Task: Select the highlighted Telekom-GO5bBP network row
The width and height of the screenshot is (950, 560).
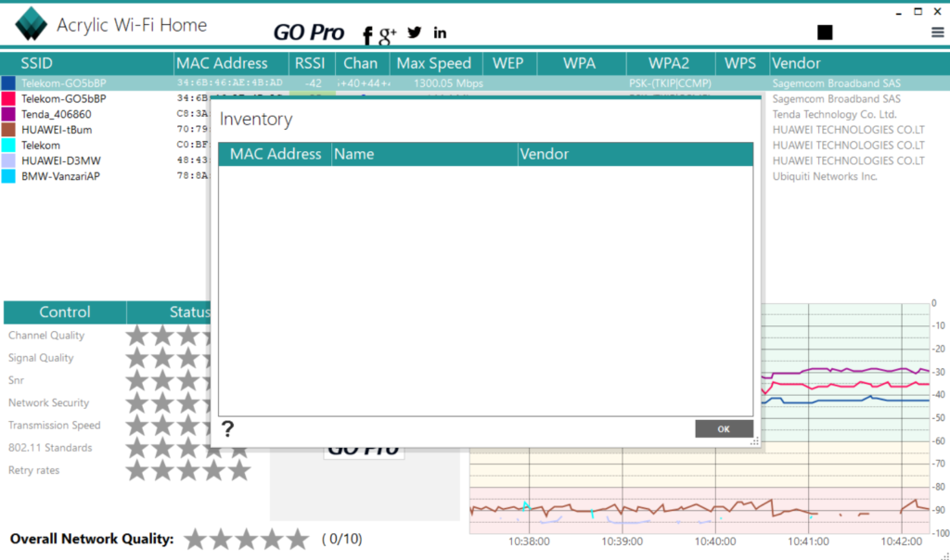Action: click(475, 83)
